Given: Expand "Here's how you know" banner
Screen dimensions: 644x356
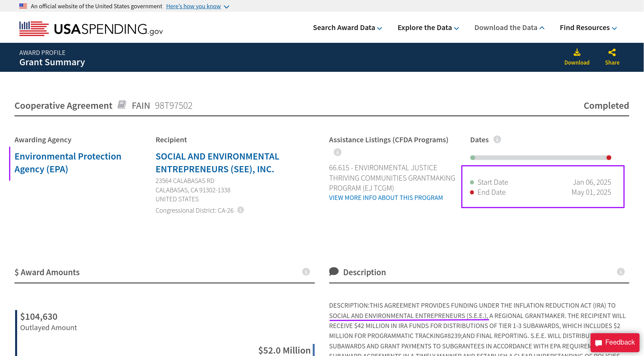Looking at the screenshot, I should click(x=197, y=6).
